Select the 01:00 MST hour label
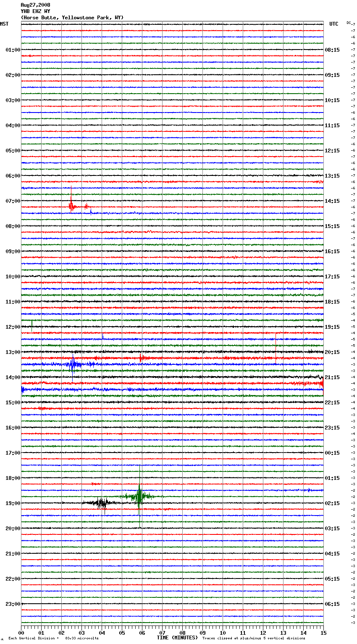Screen dimensions: 357x644 pos(13,50)
